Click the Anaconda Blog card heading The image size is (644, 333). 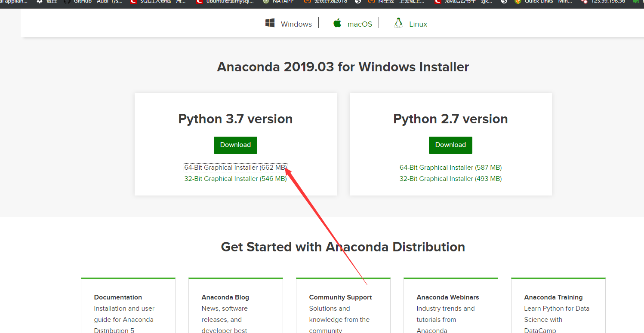(225, 297)
